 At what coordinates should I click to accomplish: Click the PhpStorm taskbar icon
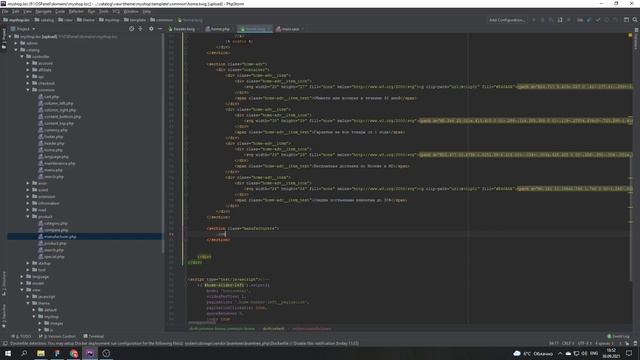coord(90,353)
